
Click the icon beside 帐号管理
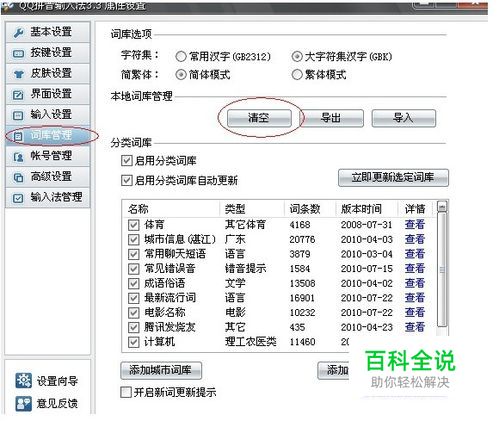18,157
